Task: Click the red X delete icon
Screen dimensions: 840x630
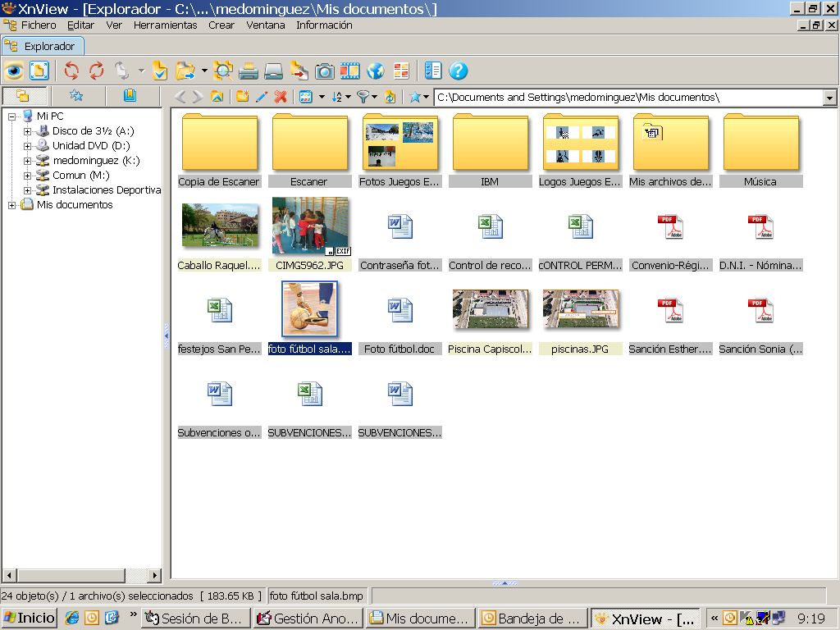Action: (281, 97)
